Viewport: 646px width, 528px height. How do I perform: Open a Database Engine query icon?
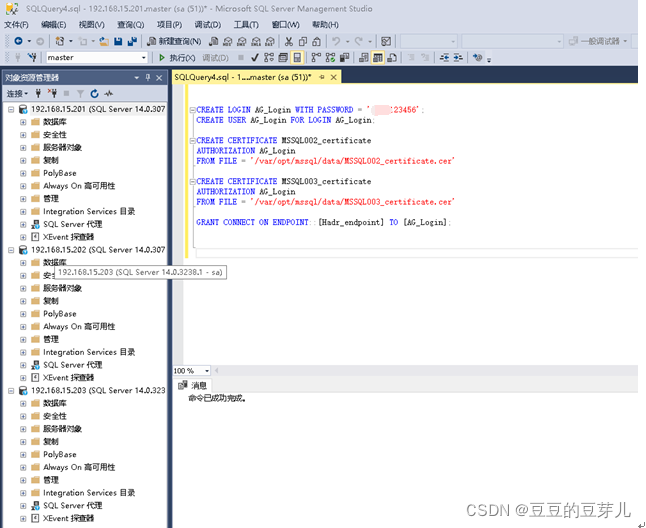213,41
